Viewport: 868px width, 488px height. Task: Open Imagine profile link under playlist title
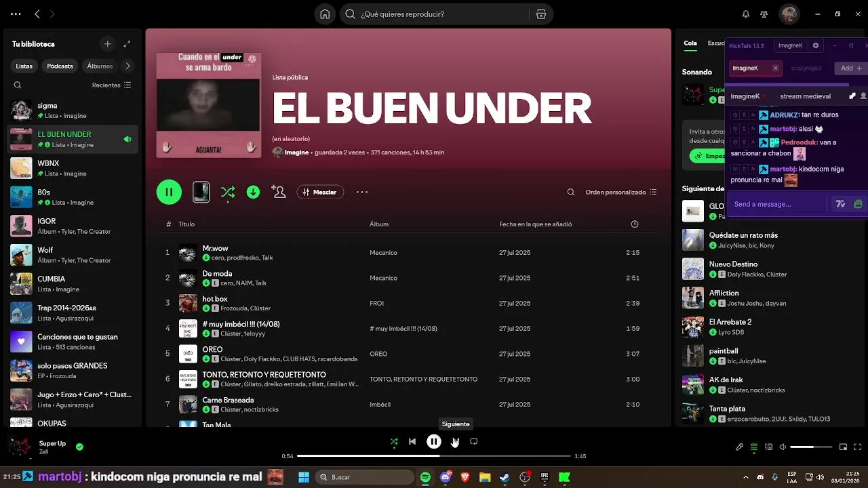[x=296, y=152]
